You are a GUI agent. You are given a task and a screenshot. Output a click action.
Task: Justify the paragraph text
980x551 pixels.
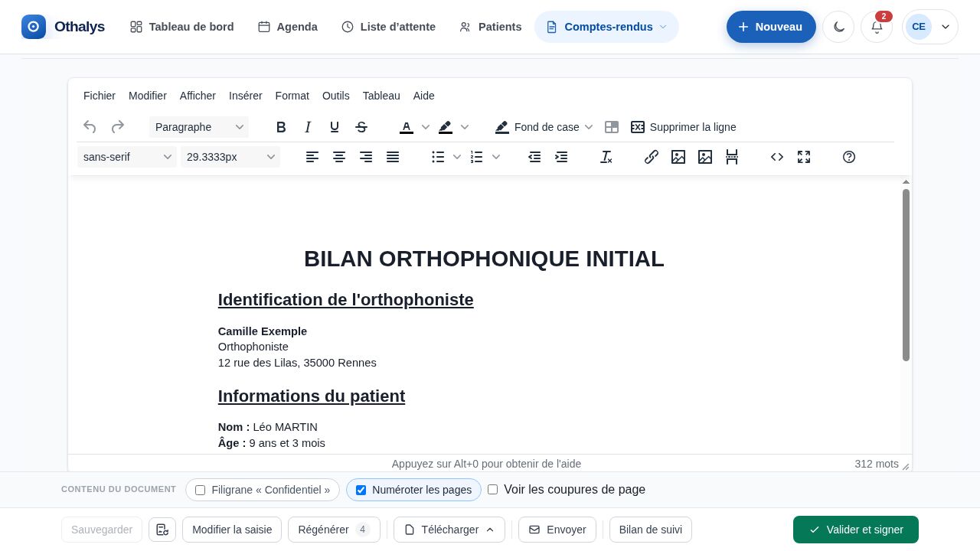click(x=393, y=157)
